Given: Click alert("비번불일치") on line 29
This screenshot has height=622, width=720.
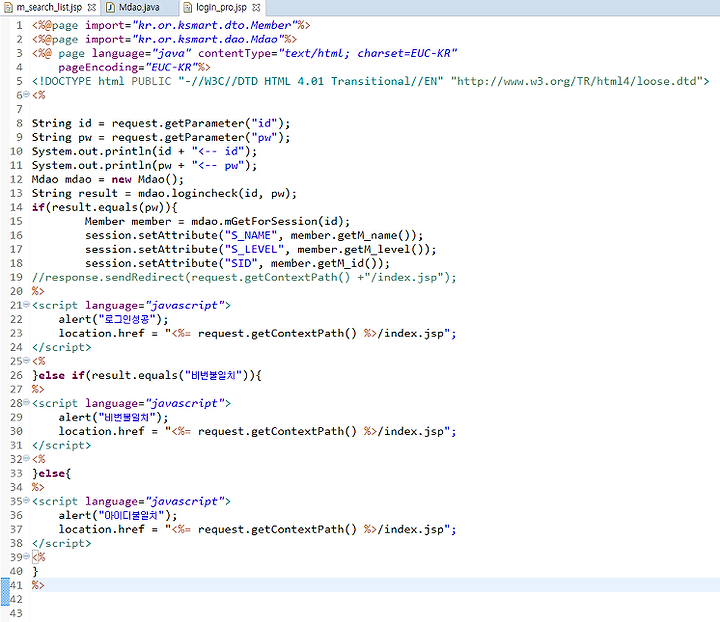Looking at the screenshot, I should pos(113,417).
